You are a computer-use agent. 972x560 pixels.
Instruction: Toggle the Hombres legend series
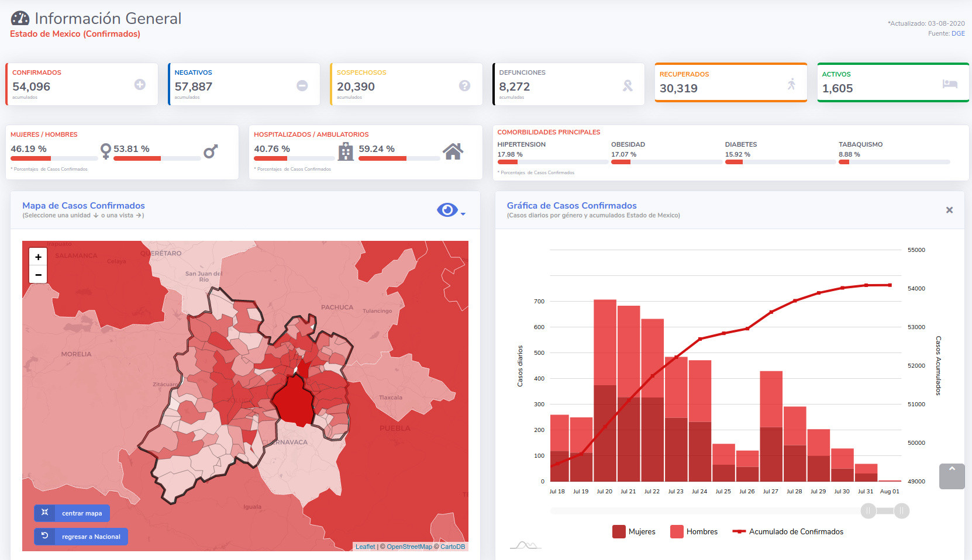[x=694, y=531]
